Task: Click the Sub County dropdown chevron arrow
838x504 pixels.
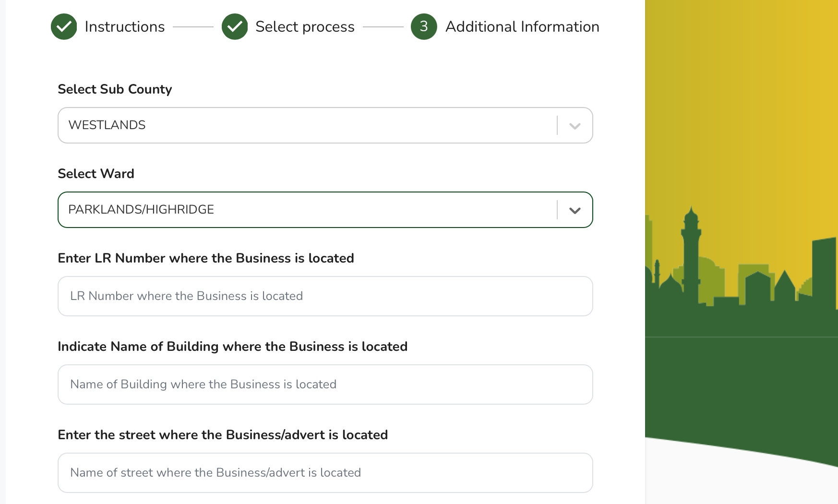Action: (575, 126)
